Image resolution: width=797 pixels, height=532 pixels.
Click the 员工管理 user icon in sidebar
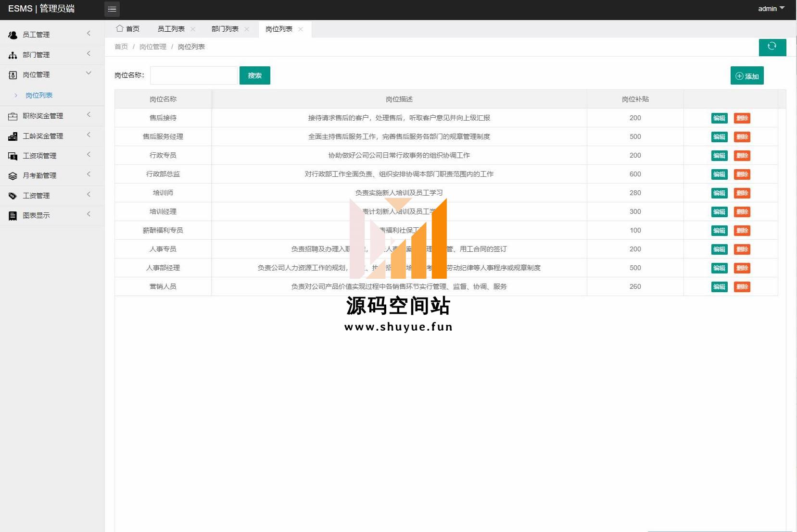tap(13, 35)
